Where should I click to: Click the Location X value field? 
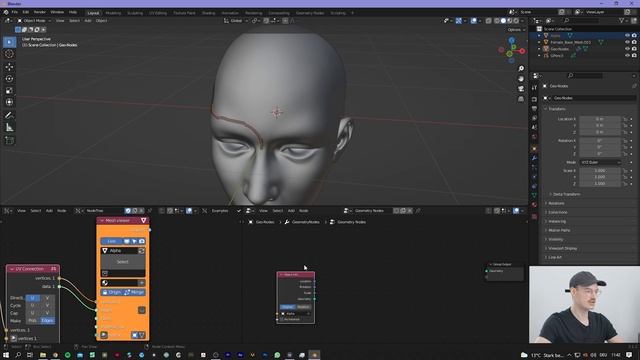point(600,119)
